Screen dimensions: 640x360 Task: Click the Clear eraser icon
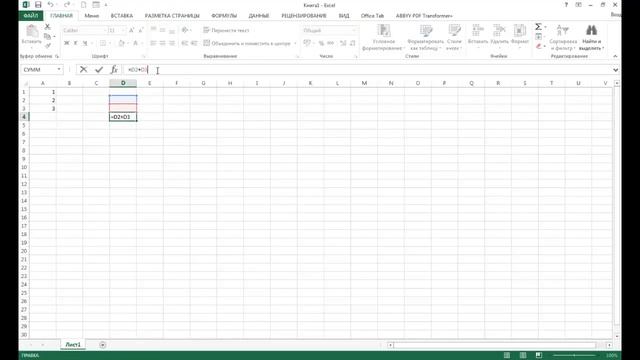click(539, 46)
